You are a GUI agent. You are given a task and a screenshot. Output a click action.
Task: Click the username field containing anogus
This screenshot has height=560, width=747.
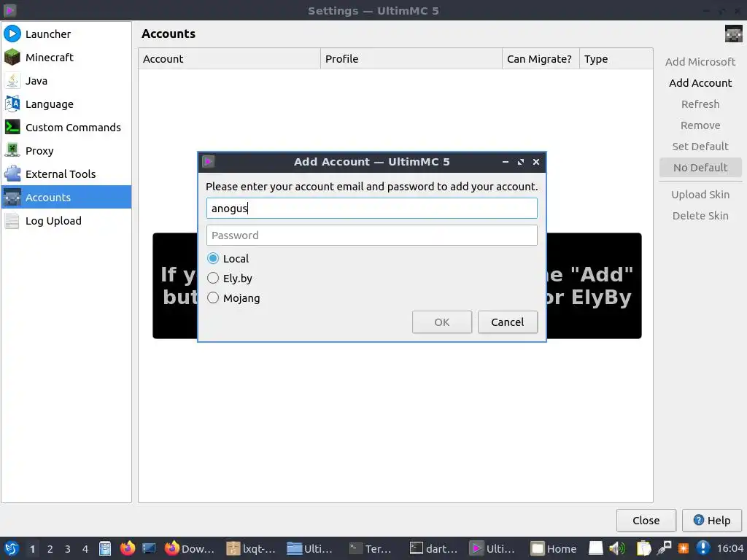tap(371, 209)
